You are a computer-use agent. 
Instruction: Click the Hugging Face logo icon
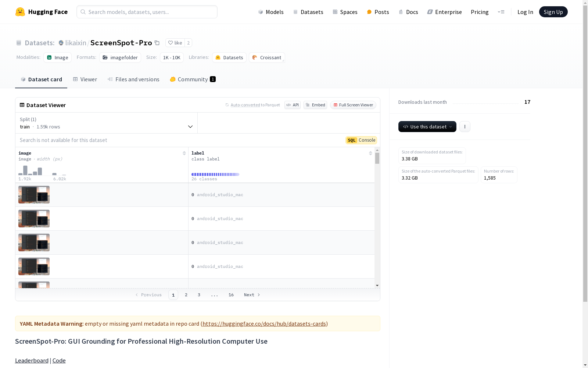tap(20, 12)
